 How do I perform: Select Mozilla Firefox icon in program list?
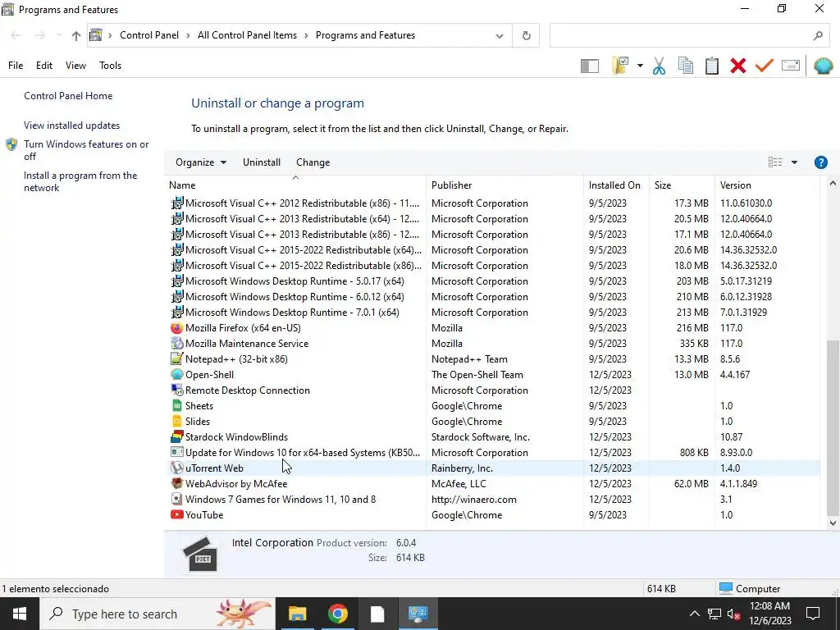pos(177,328)
